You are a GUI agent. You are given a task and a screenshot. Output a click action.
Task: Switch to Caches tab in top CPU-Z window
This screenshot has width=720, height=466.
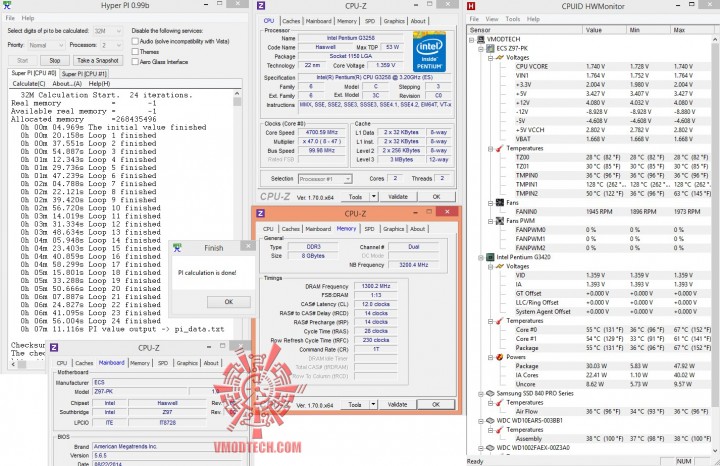pyautogui.click(x=291, y=21)
